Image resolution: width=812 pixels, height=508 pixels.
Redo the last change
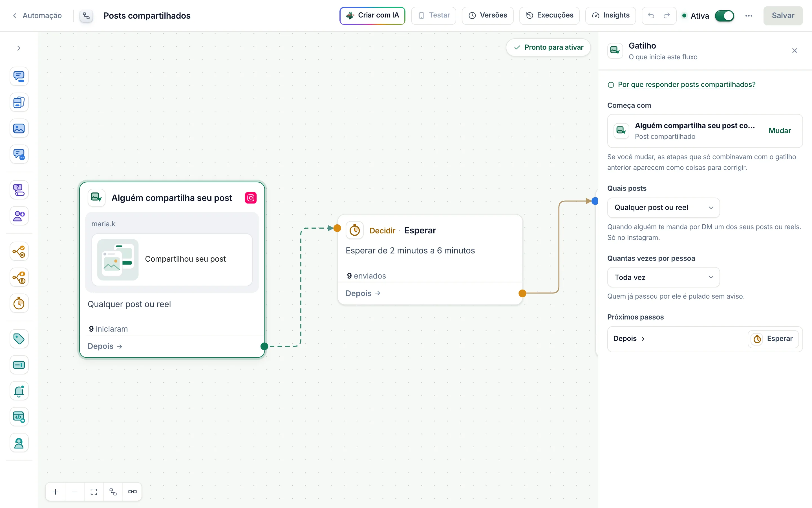667,16
